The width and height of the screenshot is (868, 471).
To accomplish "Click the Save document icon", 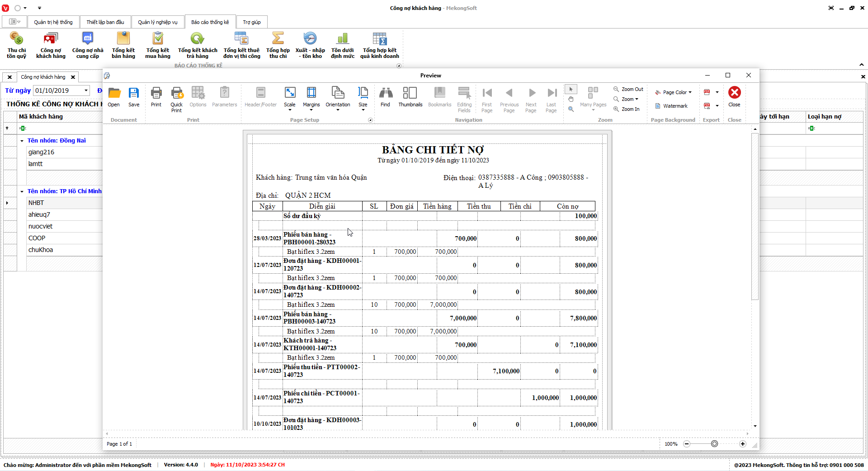I will pyautogui.click(x=134, y=97).
